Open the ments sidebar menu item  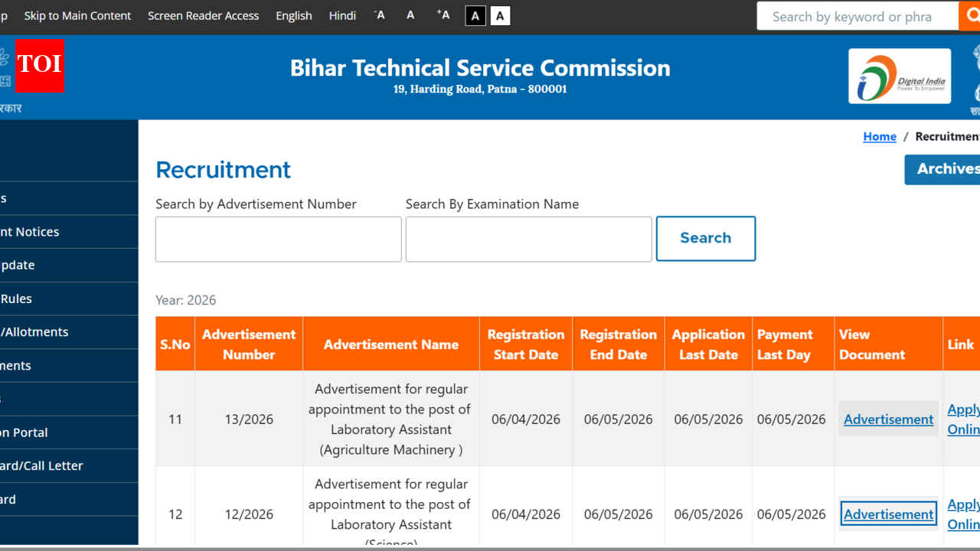(69, 365)
